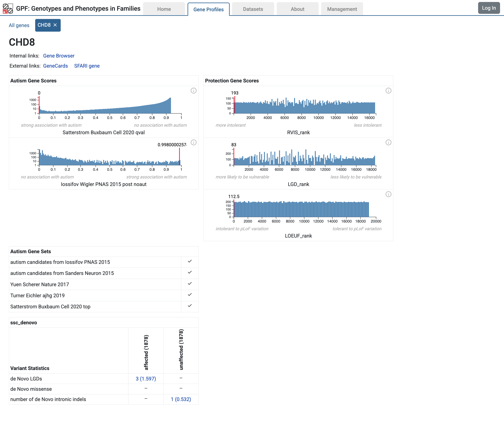
Task: Open info tooltip on RVIS_rank histogram
Action: [x=389, y=91]
